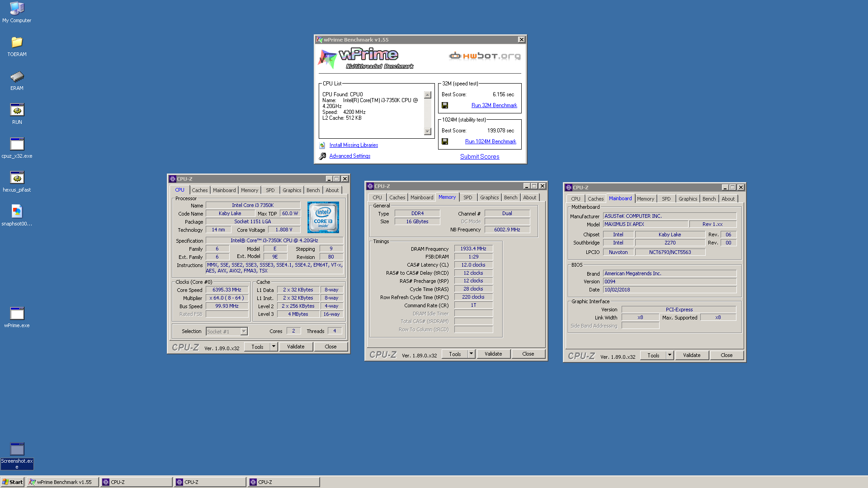The width and height of the screenshot is (868, 488).
Task: Click Install Missing Libraries link
Action: click(354, 145)
